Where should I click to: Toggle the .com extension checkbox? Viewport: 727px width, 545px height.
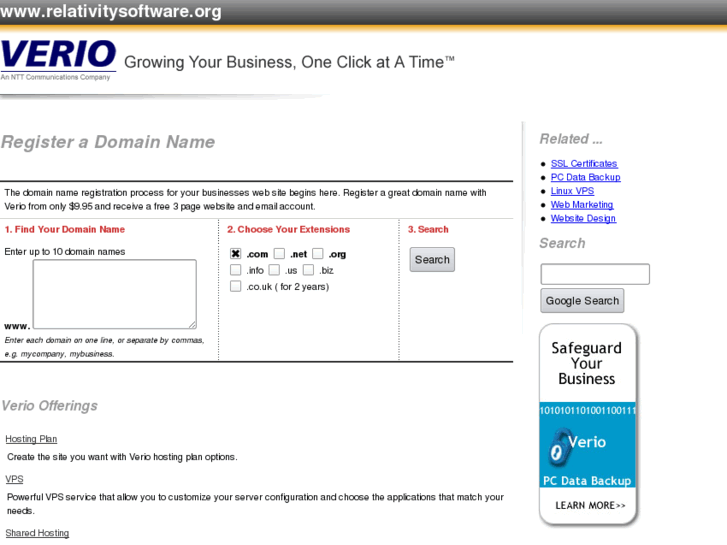236,254
